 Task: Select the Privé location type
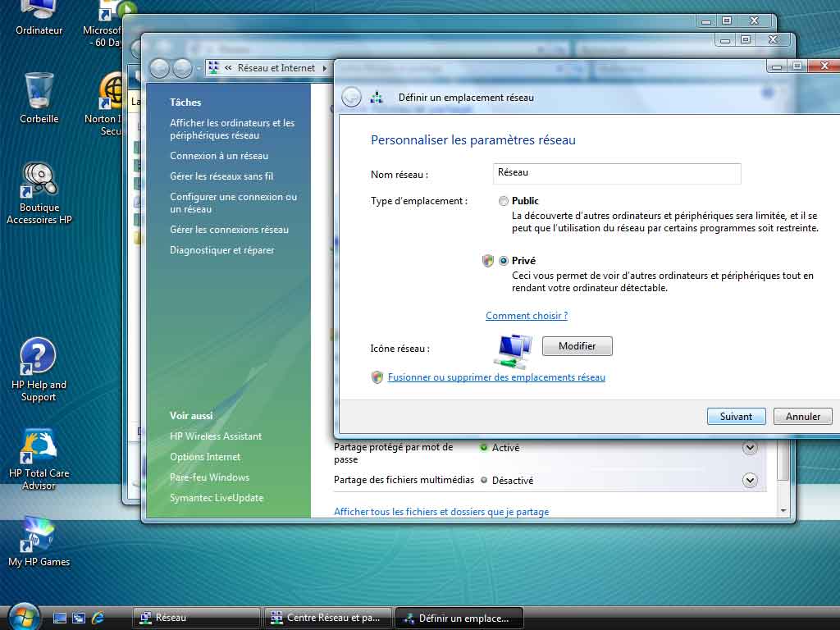(x=504, y=261)
